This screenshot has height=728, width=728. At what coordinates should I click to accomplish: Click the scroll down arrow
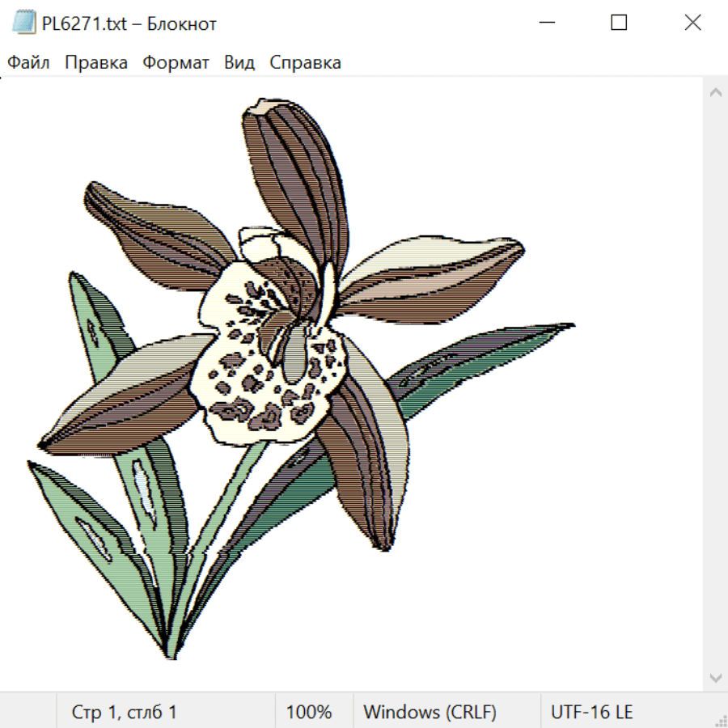click(x=715, y=677)
